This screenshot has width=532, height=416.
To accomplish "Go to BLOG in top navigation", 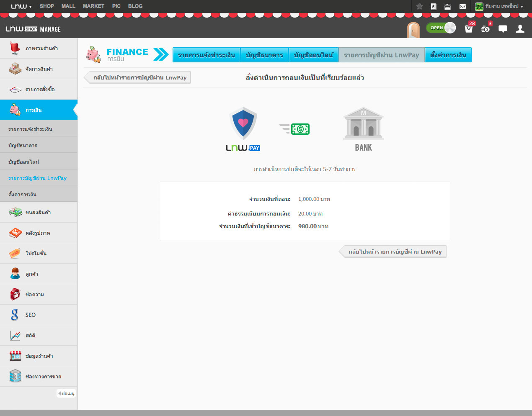I will [135, 6].
